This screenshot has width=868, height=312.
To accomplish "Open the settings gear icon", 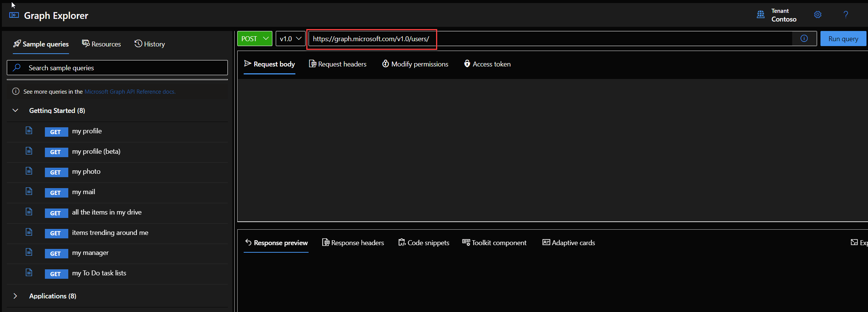I will click(817, 15).
